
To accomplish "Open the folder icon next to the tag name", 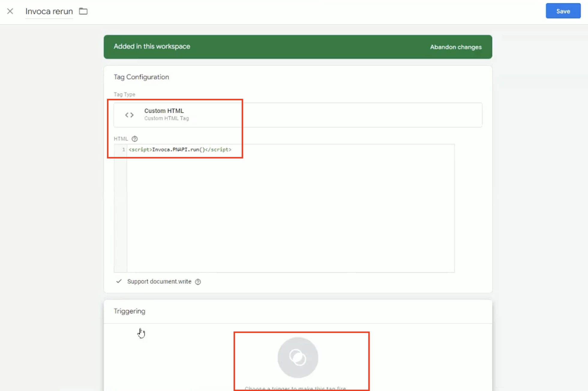I will click(x=83, y=11).
